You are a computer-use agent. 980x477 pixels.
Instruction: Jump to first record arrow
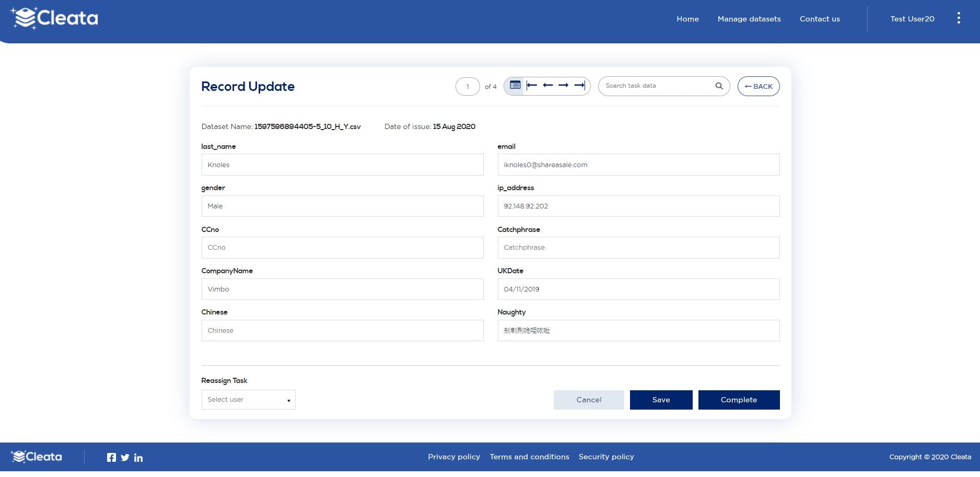[532, 85]
